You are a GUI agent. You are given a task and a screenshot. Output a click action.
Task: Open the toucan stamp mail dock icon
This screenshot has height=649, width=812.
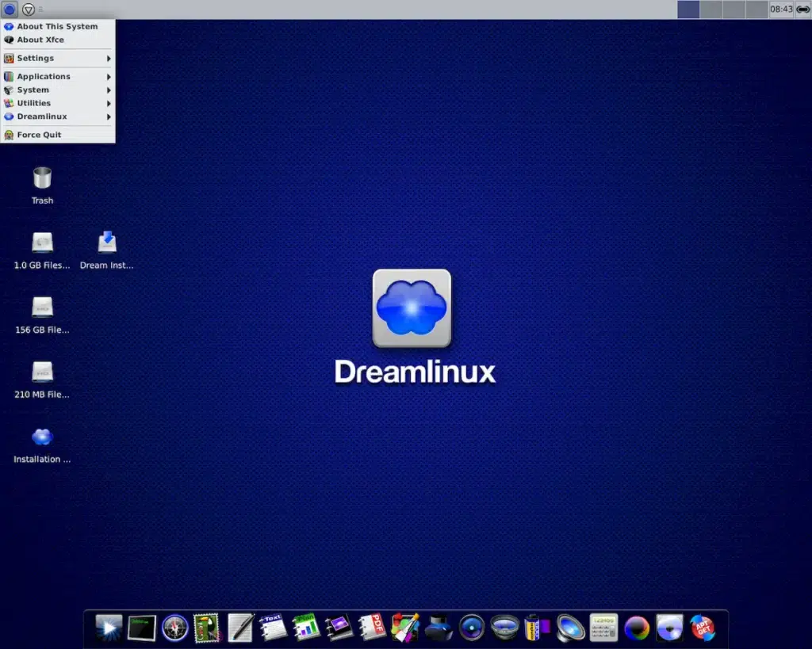point(207,628)
